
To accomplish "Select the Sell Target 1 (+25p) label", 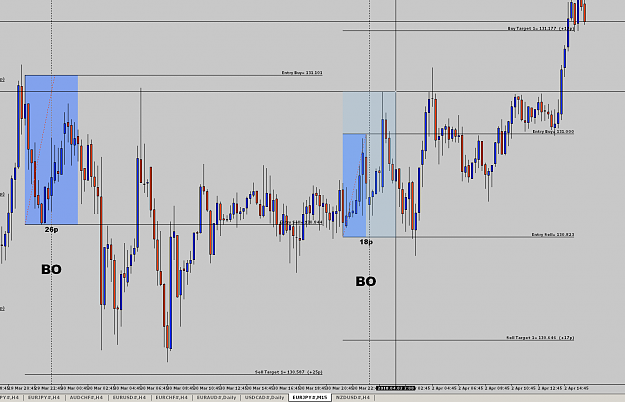I will pos(289,372).
